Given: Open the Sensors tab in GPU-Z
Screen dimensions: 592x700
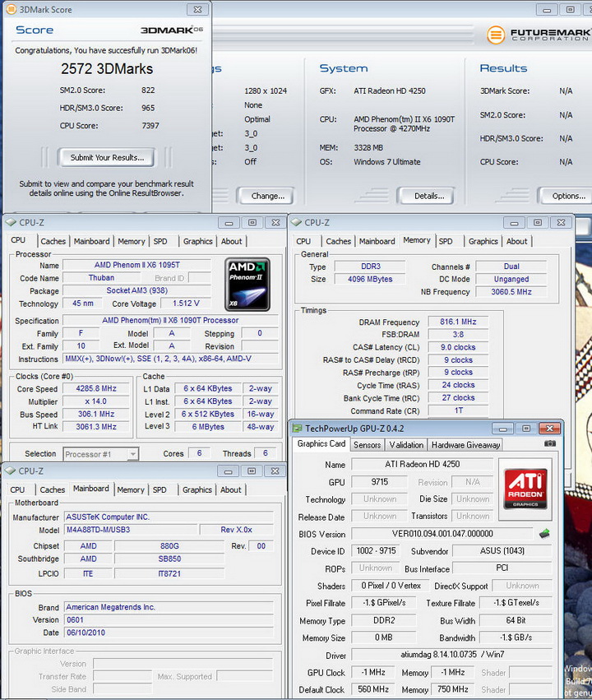Looking at the screenshot, I should coord(368,445).
